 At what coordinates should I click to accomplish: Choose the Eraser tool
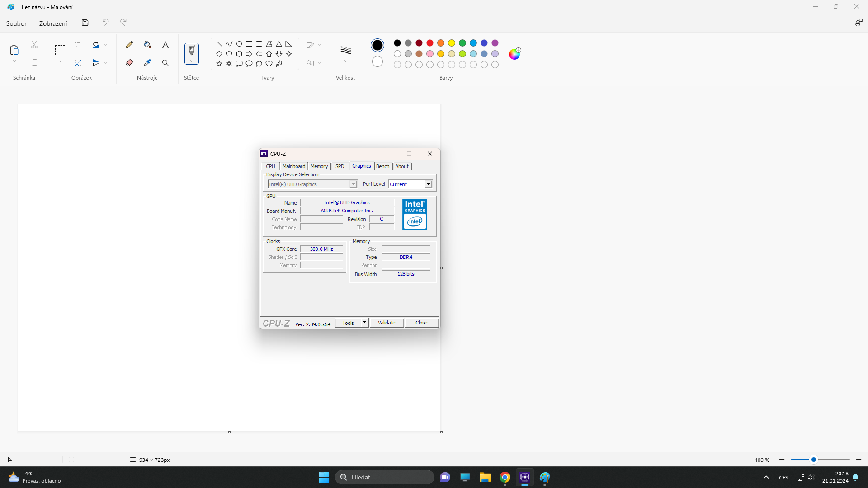(x=129, y=63)
